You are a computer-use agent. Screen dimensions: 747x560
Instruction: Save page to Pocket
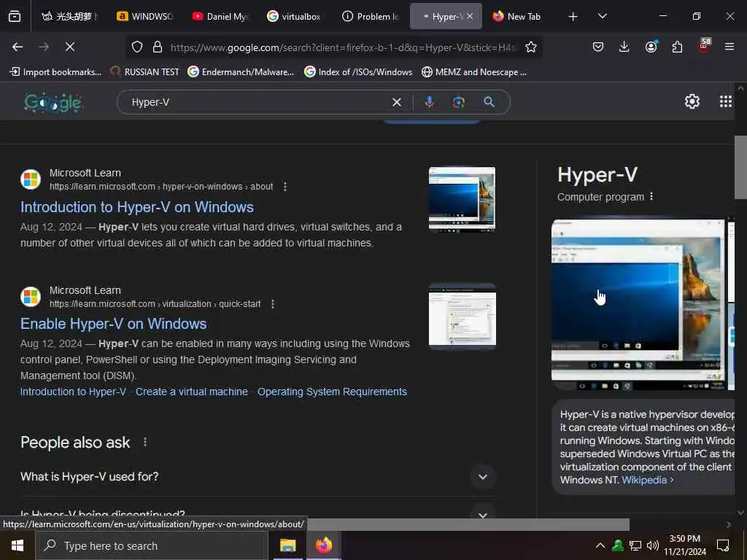pyautogui.click(x=598, y=47)
